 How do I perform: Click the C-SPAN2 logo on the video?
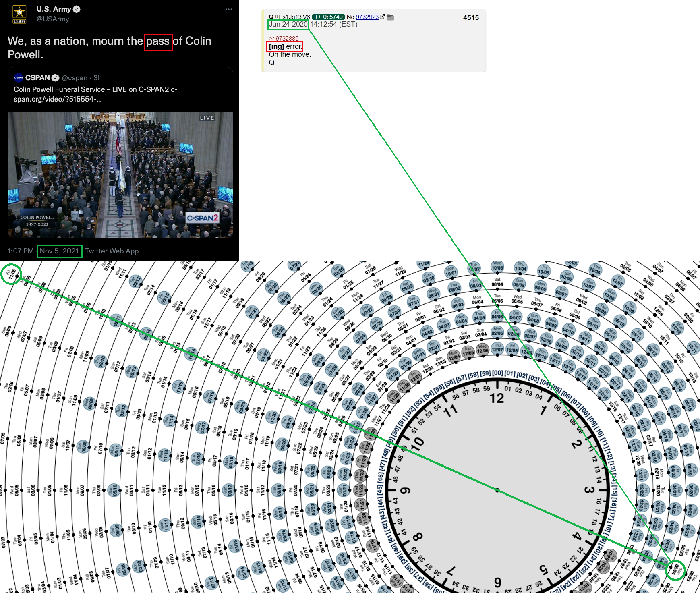[x=203, y=218]
